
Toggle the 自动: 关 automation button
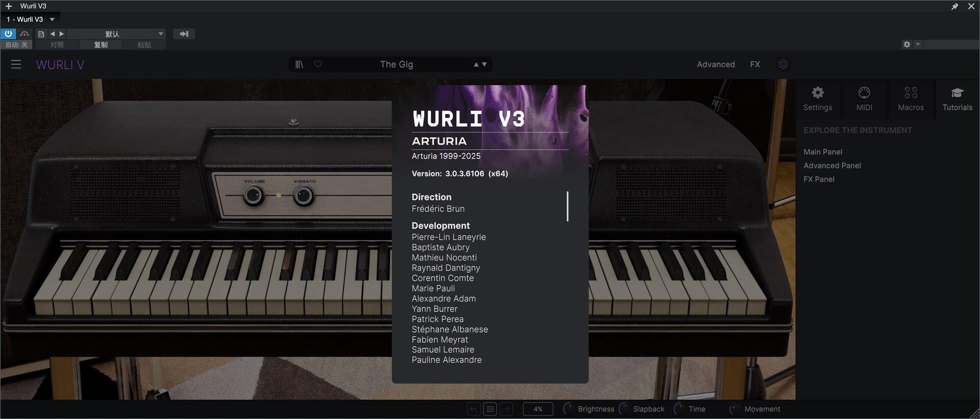pyautogui.click(x=16, y=45)
